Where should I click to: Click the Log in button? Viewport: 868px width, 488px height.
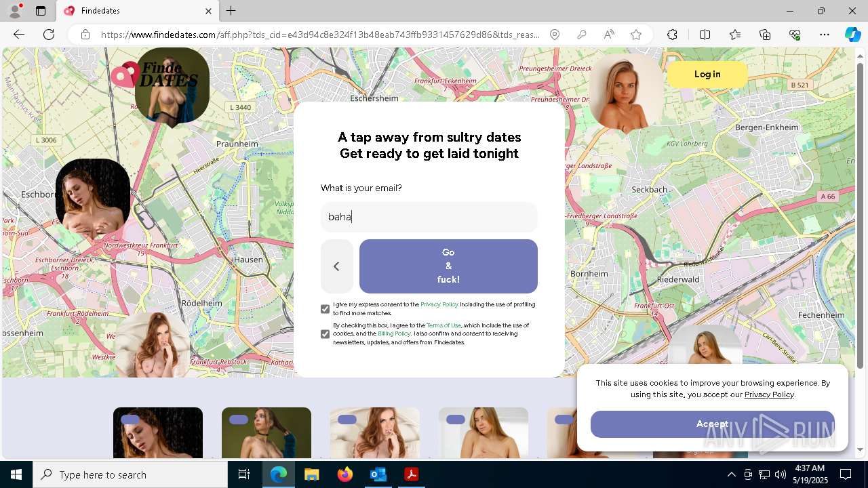point(707,75)
